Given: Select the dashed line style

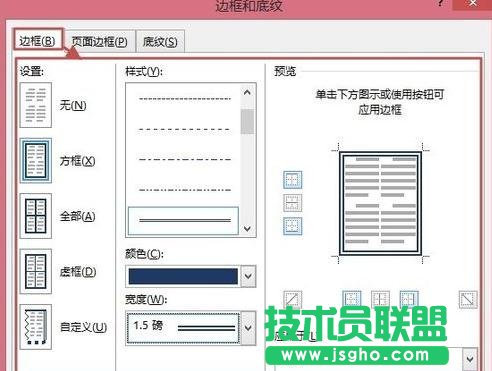Looking at the screenshot, I should pos(185,129).
